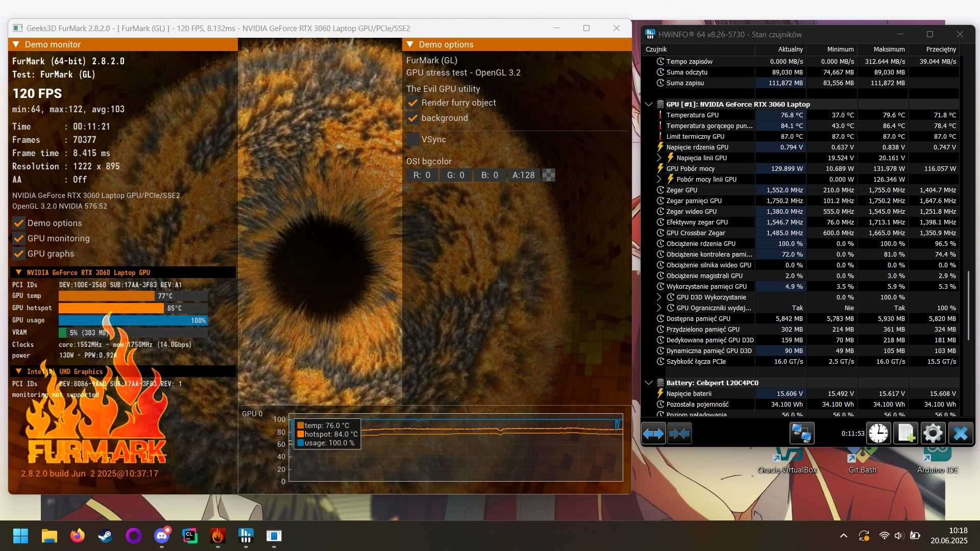This screenshot has width=980, height=551.
Task: Open HWiNFO settings gear icon
Action: [933, 434]
